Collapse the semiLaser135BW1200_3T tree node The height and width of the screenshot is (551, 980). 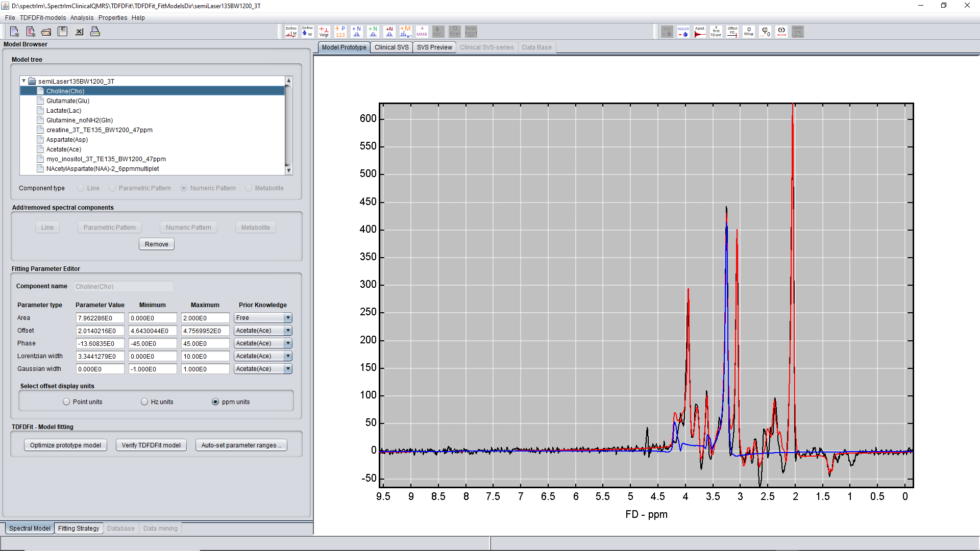click(23, 81)
